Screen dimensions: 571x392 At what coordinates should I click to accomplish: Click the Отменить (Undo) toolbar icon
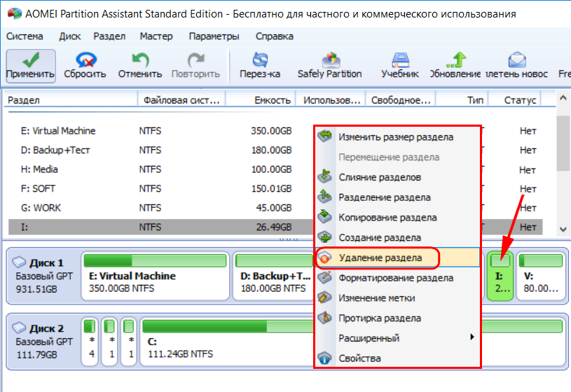140,64
